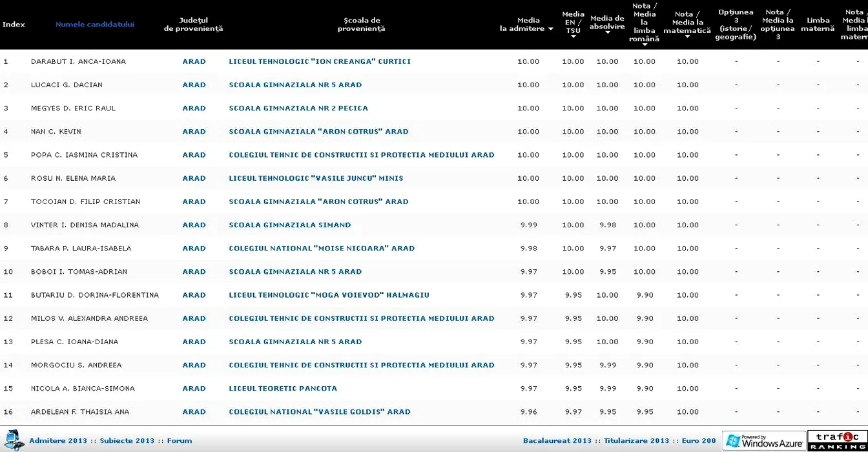The image size is (868, 452).
Task: Click the Trafic Ranking badge
Action: coord(838,440)
